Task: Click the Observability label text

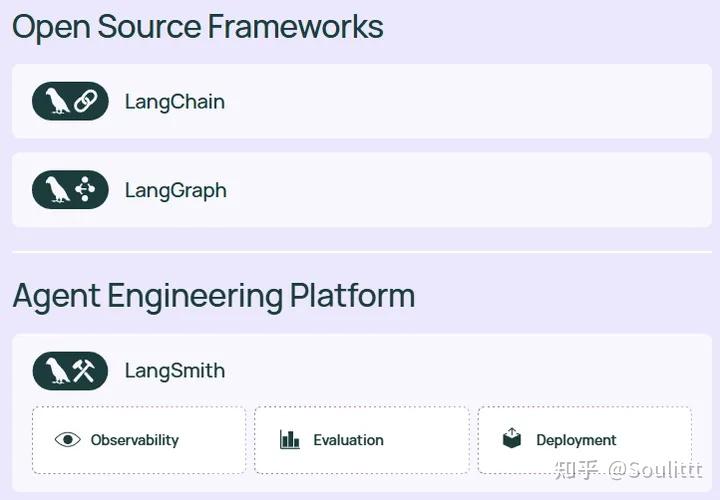Action: [x=134, y=440]
